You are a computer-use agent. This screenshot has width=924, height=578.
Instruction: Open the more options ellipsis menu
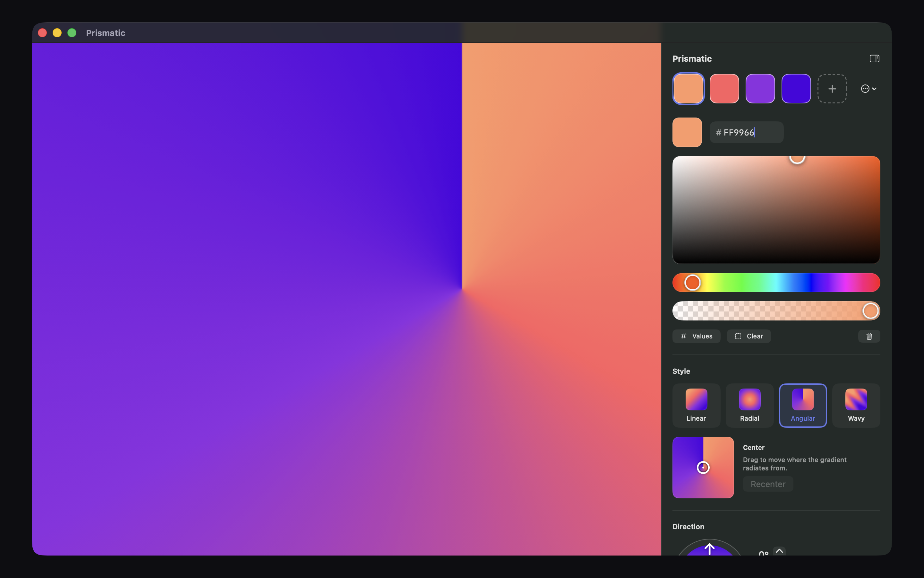[x=868, y=89]
